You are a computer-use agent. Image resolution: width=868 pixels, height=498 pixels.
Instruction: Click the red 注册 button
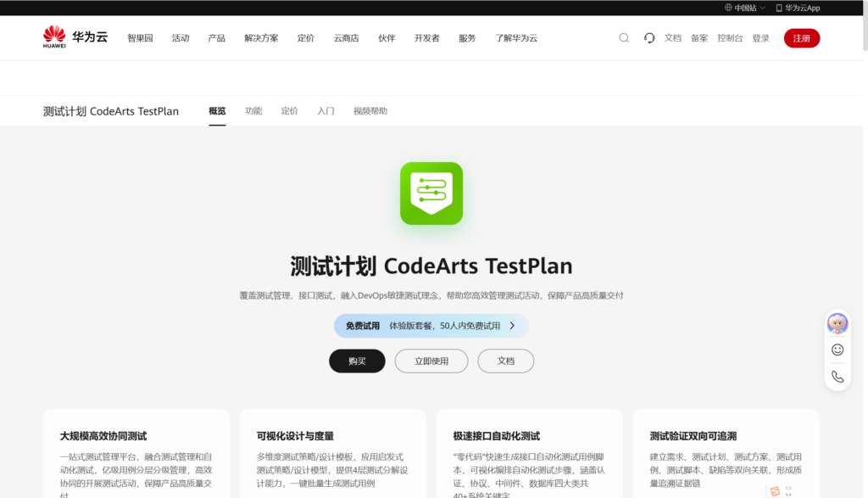[802, 38]
